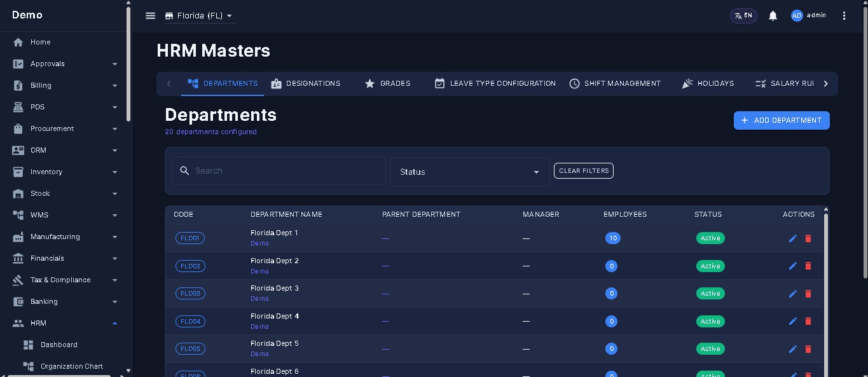The width and height of the screenshot is (868, 377).
Task: Edit Florida Dept 2 with pencil icon
Action: coord(792,266)
